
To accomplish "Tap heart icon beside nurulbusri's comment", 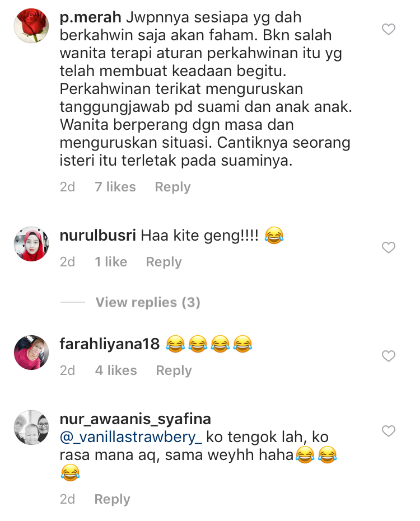I will tap(388, 247).
